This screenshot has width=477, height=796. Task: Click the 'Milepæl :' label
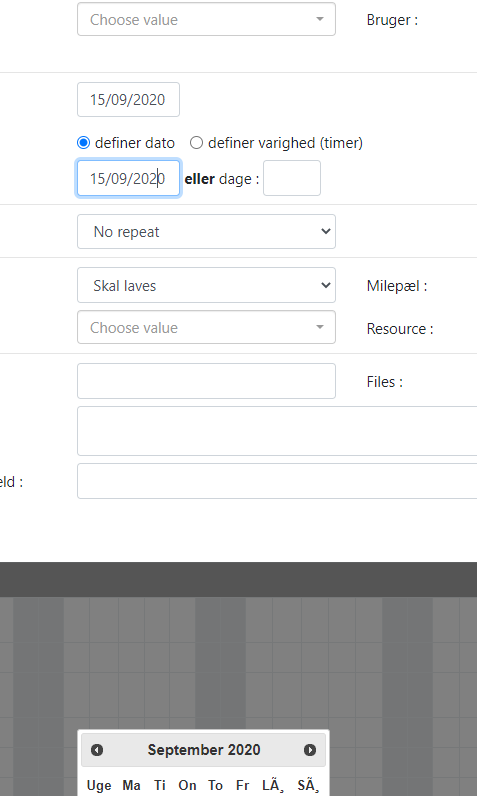[x=397, y=286]
